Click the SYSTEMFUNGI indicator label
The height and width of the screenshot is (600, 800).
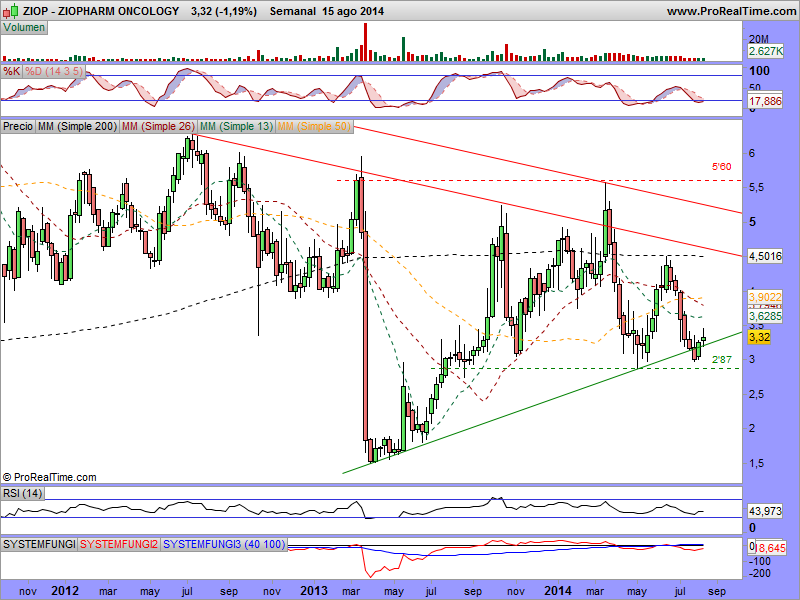39,544
